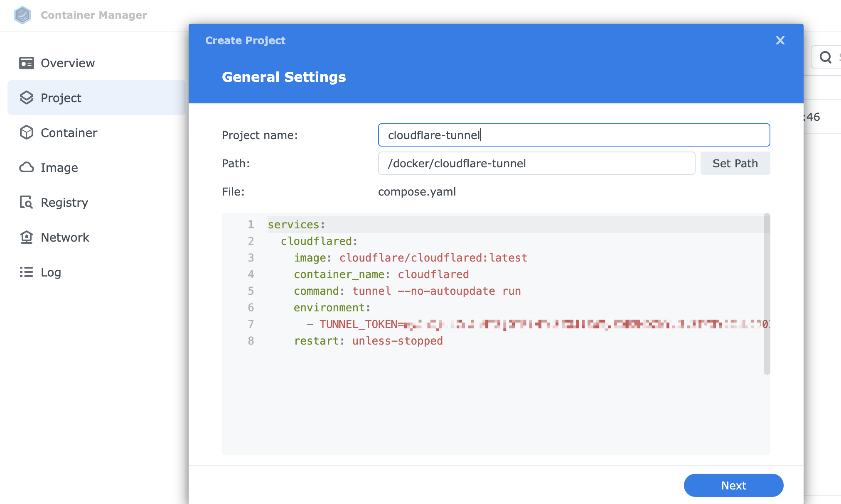Click the Overview sidebar icon
The width and height of the screenshot is (841, 504).
click(x=27, y=63)
